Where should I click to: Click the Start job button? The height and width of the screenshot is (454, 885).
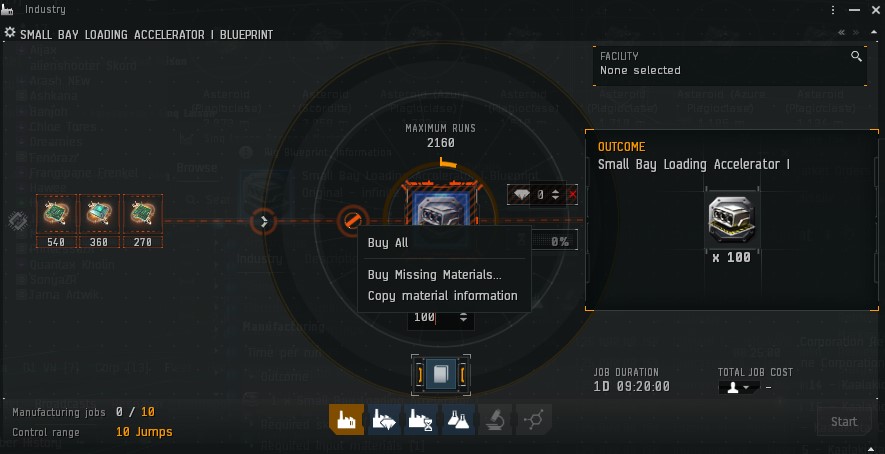point(844,422)
